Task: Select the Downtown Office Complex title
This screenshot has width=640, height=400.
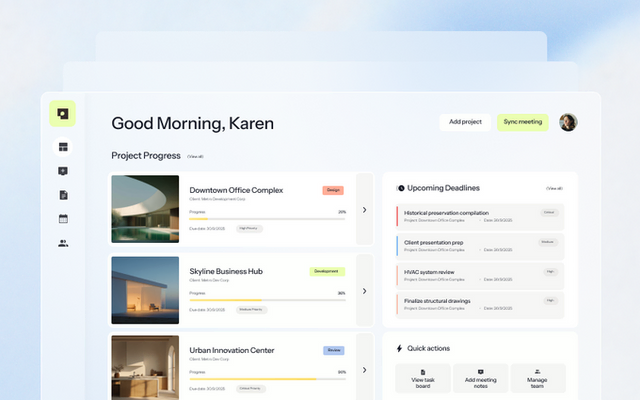Action: pos(236,190)
